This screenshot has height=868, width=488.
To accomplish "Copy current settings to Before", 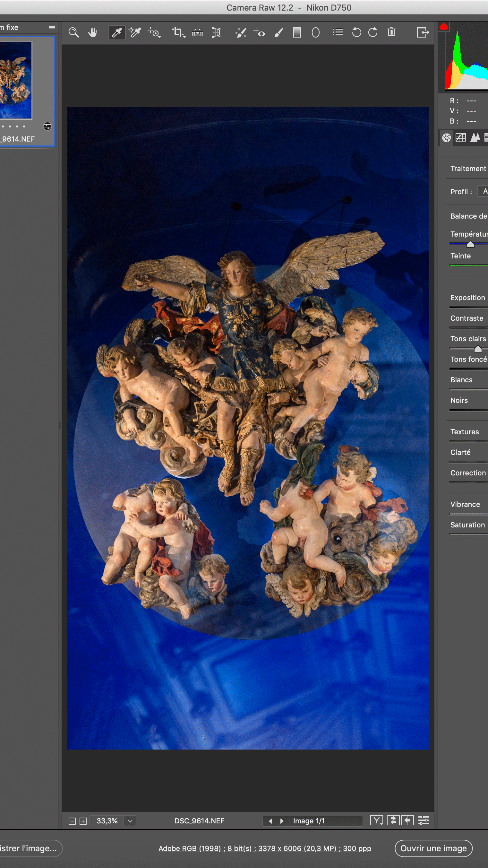I will (x=407, y=820).
